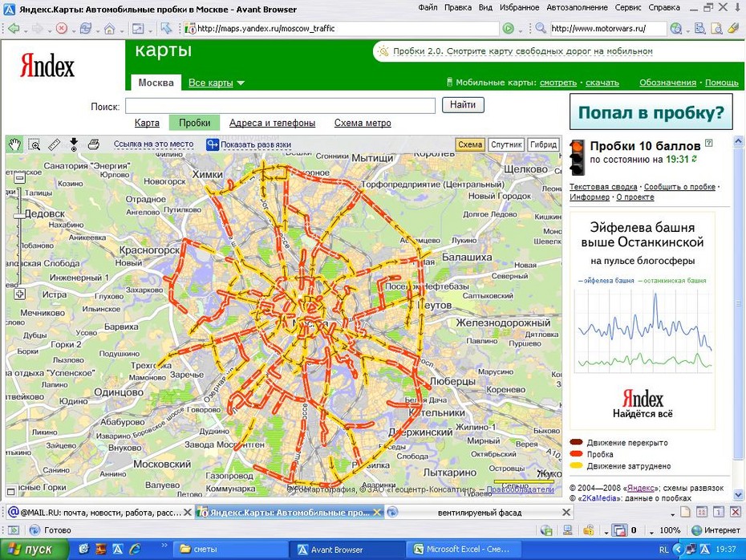Click the magnifier search icon beside motorwars field
Screen dimensions: 746x560
[x=541, y=28]
